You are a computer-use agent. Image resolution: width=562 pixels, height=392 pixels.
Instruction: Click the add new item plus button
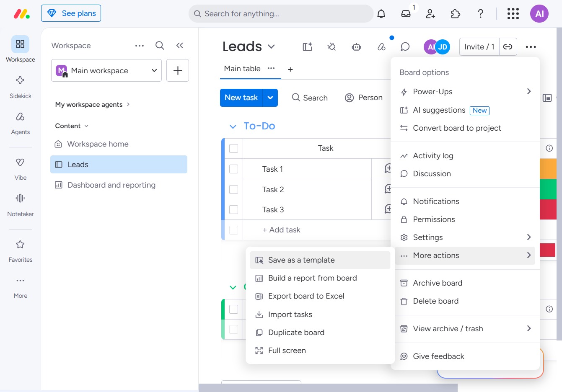pos(178,70)
